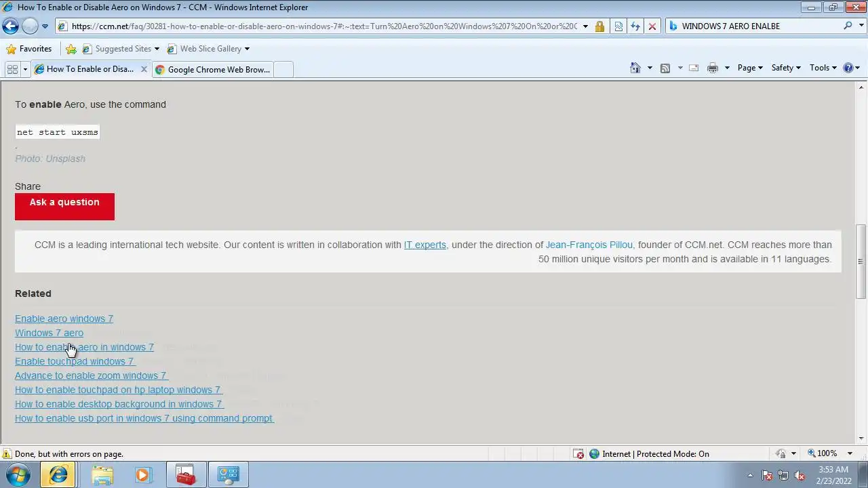The image size is (868, 488).
Task: Switch to Google Chrome Web Browser tab
Action: (x=212, y=69)
